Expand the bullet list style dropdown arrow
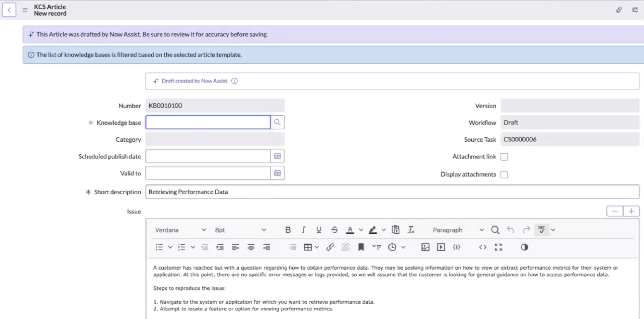Viewport: 644px width, 319px height. (x=170, y=247)
